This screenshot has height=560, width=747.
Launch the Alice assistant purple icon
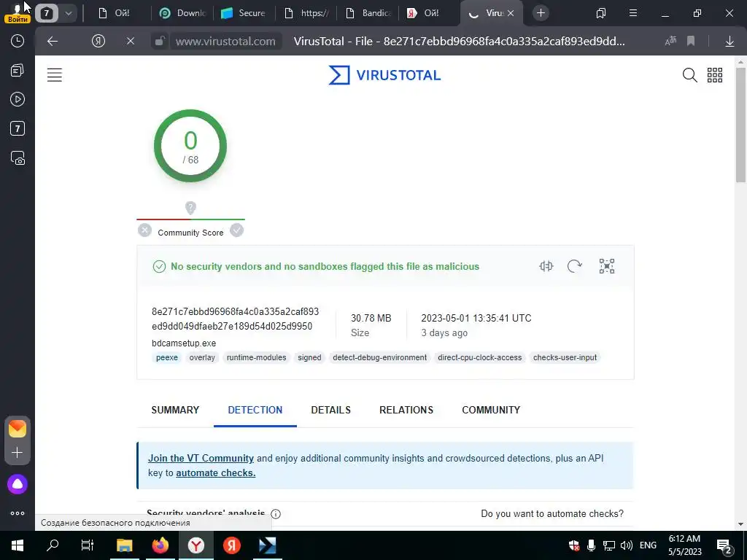(x=18, y=484)
